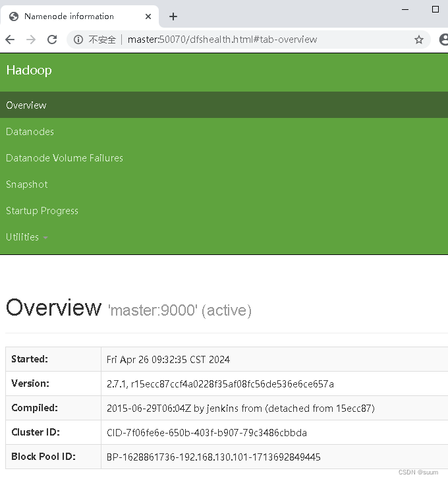Image resolution: width=448 pixels, height=481 pixels.
Task: Select the Started date value
Action: coord(169,360)
